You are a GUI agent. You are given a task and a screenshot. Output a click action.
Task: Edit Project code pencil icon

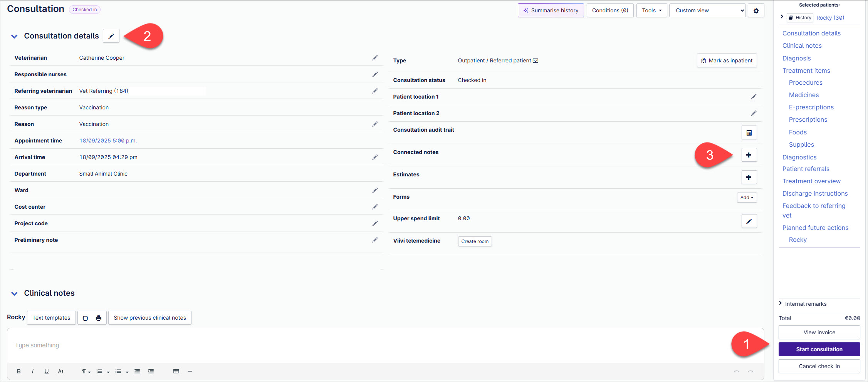(375, 223)
